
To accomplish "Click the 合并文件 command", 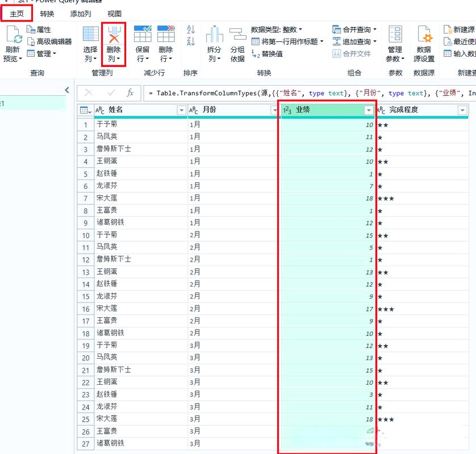I will pos(352,54).
